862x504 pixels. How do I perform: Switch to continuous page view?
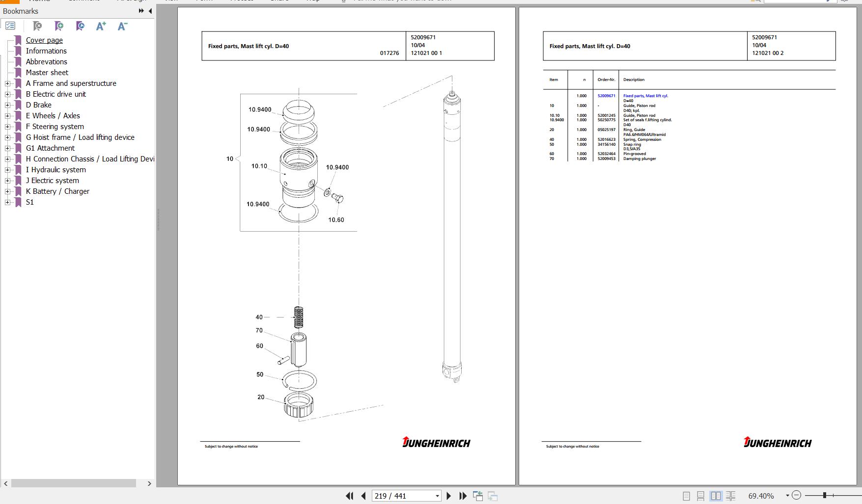(701, 496)
